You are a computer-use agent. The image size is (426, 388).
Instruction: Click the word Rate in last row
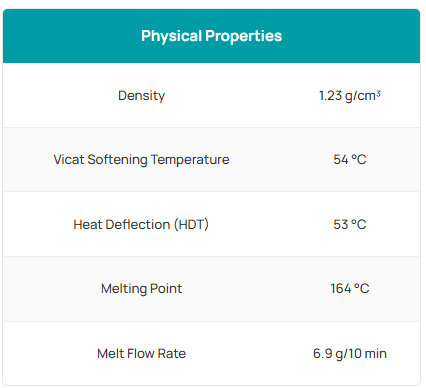pyautogui.click(x=172, y=353)
